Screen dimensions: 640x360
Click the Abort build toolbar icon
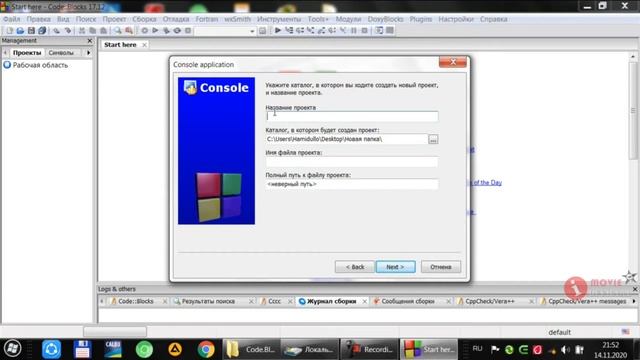point(188,31)
